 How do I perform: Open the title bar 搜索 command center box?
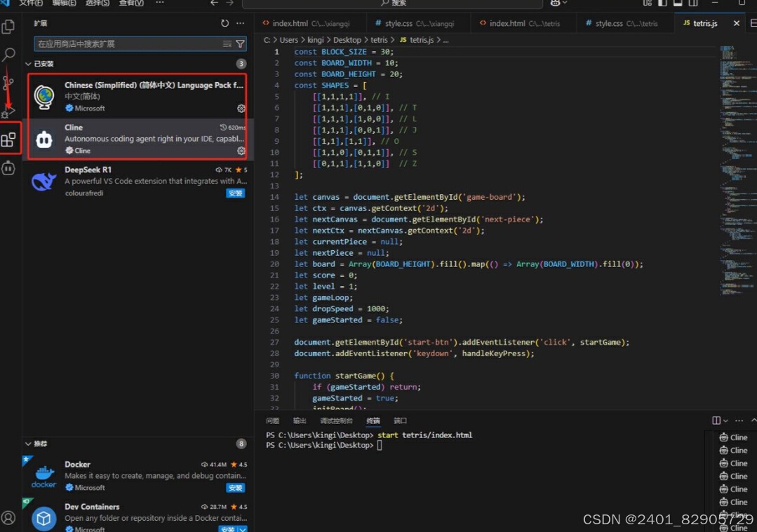(392, 4)
